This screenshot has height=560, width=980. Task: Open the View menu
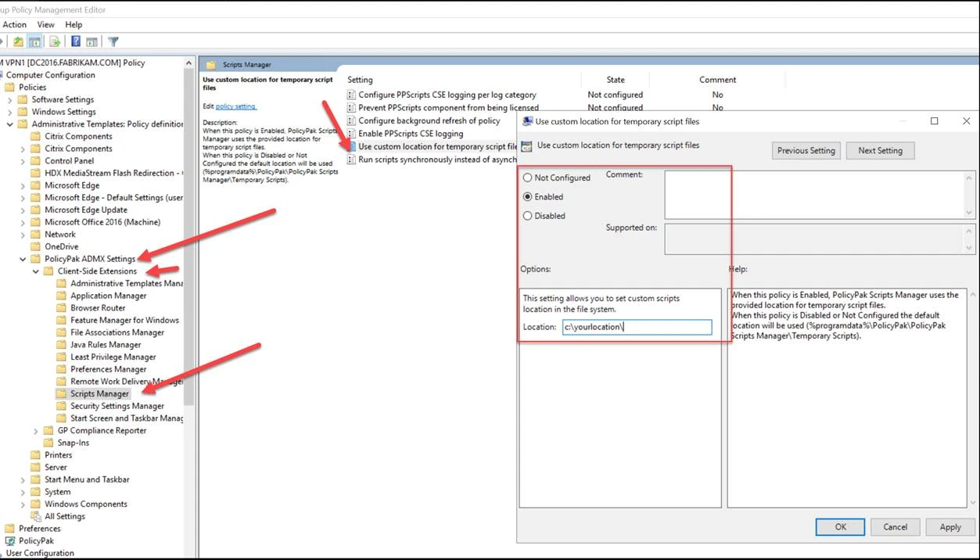coord(46,25)
